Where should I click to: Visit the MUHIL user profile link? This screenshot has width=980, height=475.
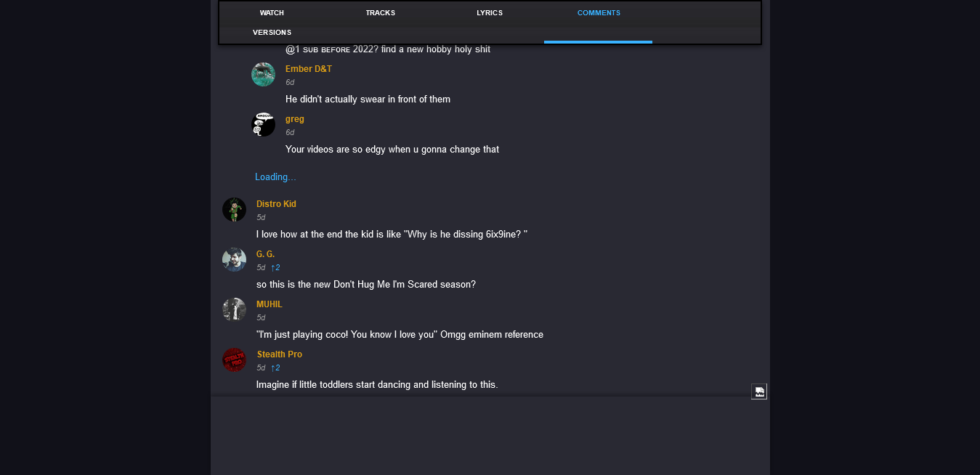270,304
